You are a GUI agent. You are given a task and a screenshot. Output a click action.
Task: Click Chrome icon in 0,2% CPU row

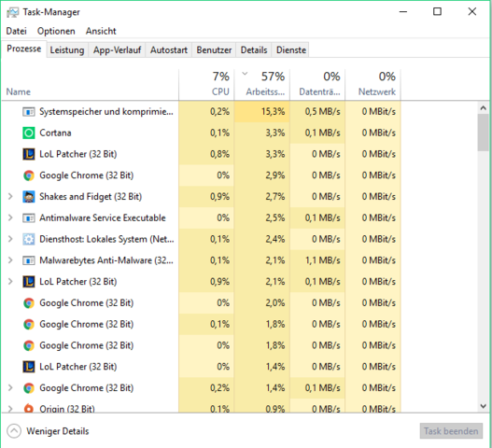tap(29, 388)
